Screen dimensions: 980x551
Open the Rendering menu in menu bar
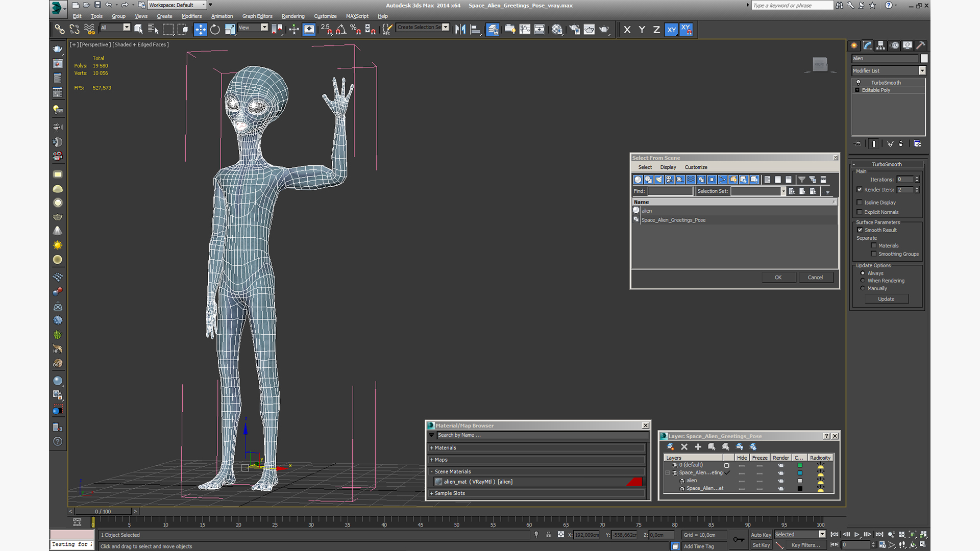click(294, 15)
